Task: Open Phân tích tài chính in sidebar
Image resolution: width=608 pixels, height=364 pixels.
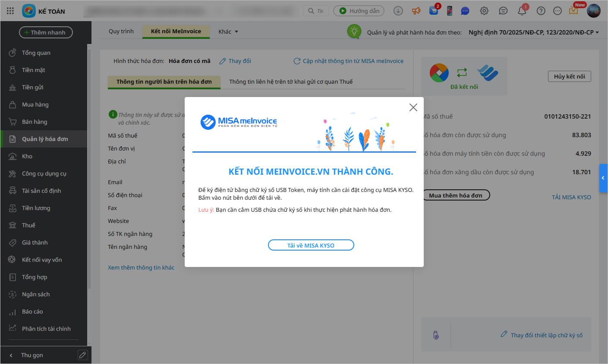Action: click(44, 329)
